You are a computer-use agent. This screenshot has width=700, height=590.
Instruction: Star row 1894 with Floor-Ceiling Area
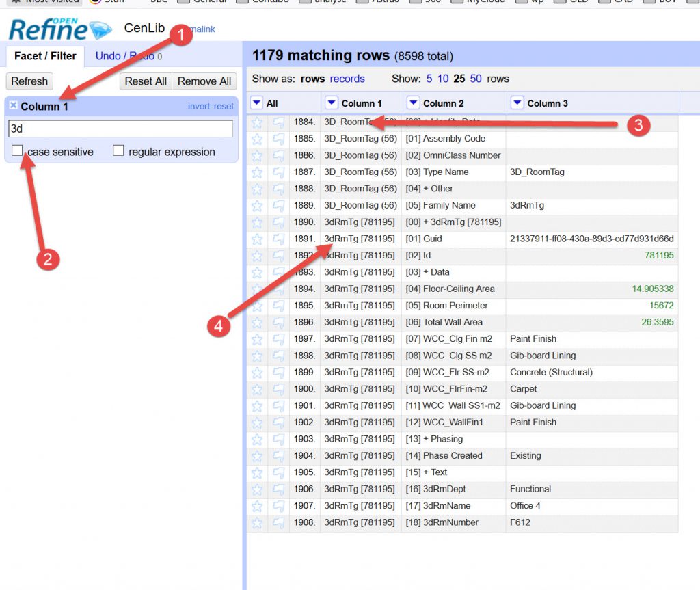click(x=257, y=289)
